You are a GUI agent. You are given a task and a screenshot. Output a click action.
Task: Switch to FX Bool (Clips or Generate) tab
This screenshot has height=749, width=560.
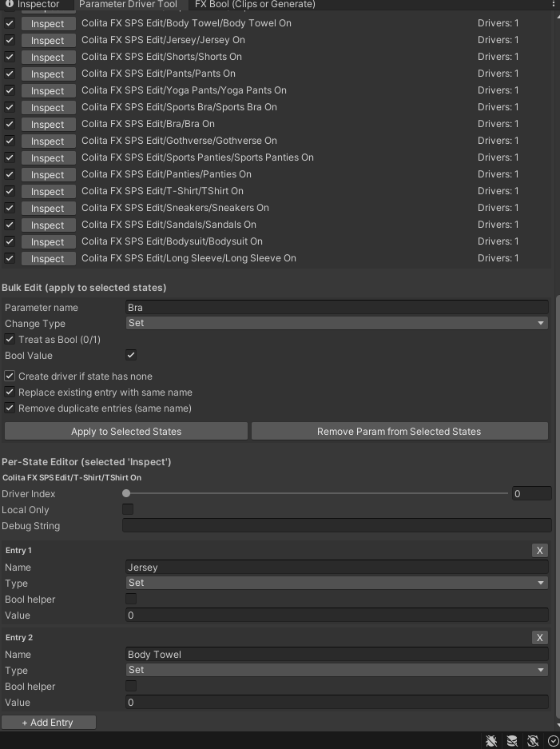(255, 4)
